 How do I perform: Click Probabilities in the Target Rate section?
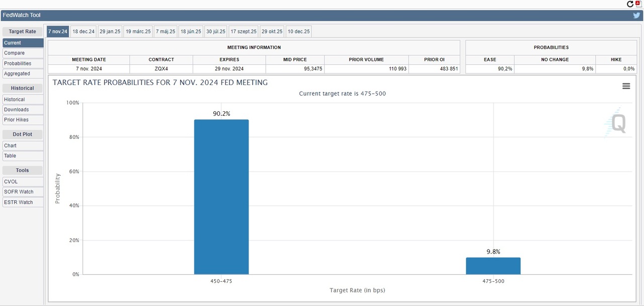tap(18, 63)
